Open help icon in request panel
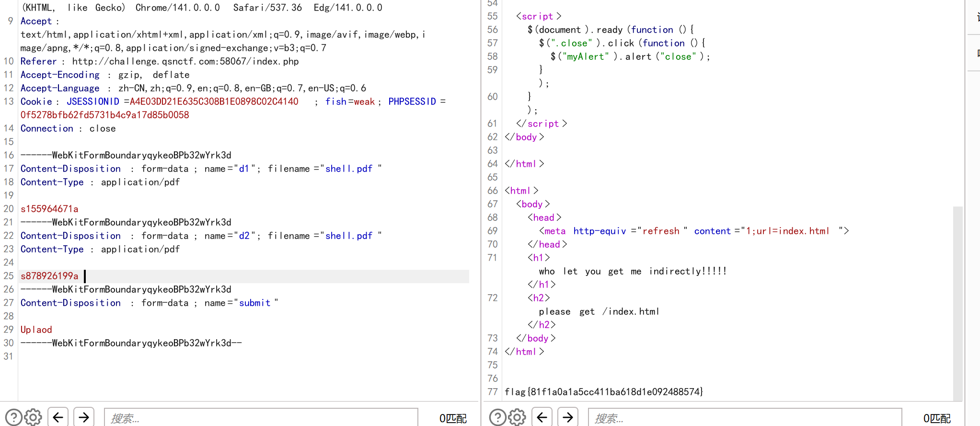The height and width of the screenshot is (426, 980). click(14, 417)
